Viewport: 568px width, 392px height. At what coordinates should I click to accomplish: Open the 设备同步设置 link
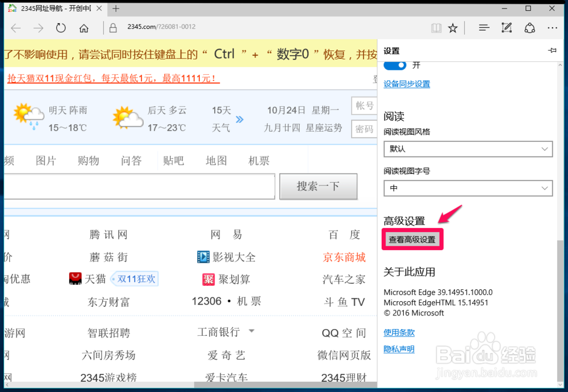click(x=407, y=84)
